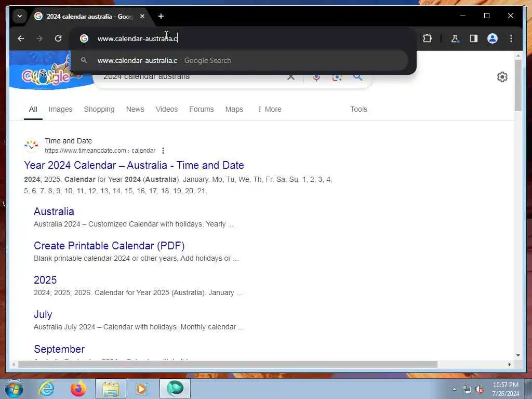Switch to the News tab
The image size is (532, 399).
135,109
